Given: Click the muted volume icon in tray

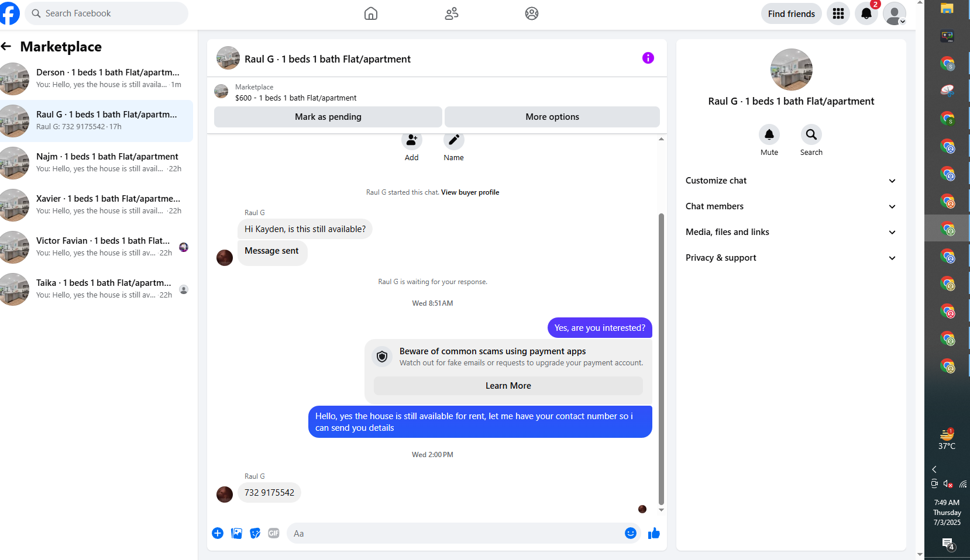Looking at the screenshot, I should point(948,484).
